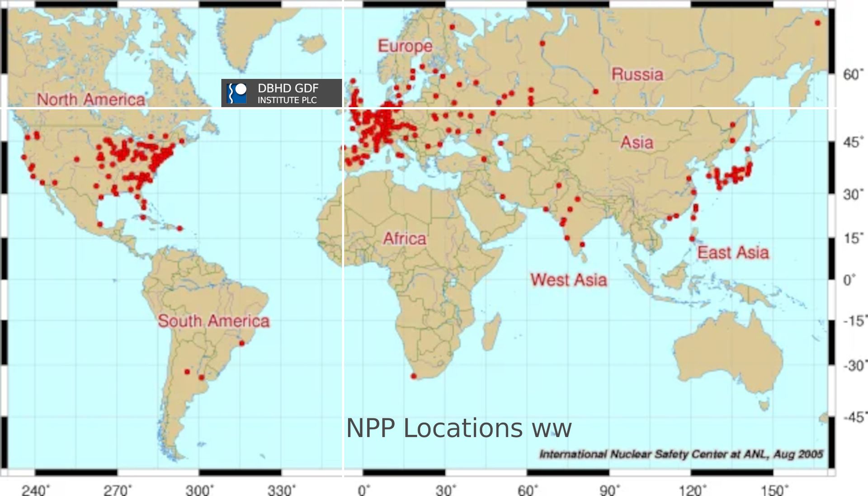Click the 300° longitude axis label
Image resolution: width=868 pixels, height=496 pixels.
pos(199,490)
